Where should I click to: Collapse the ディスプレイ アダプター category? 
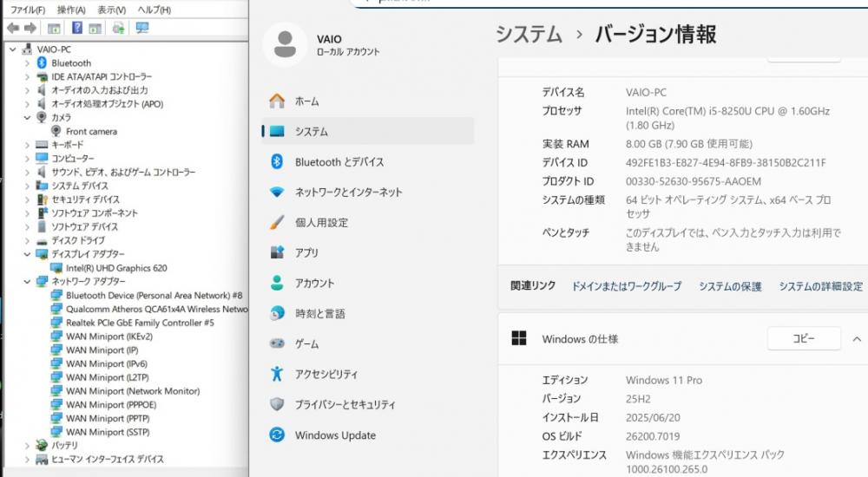(x=27, y=254)
